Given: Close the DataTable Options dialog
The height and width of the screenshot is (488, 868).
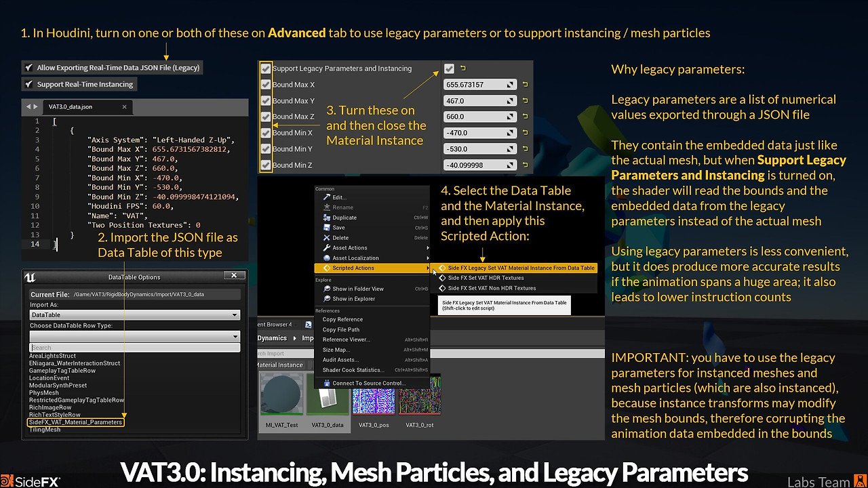Looking at the screenshot, I should 233,276.
